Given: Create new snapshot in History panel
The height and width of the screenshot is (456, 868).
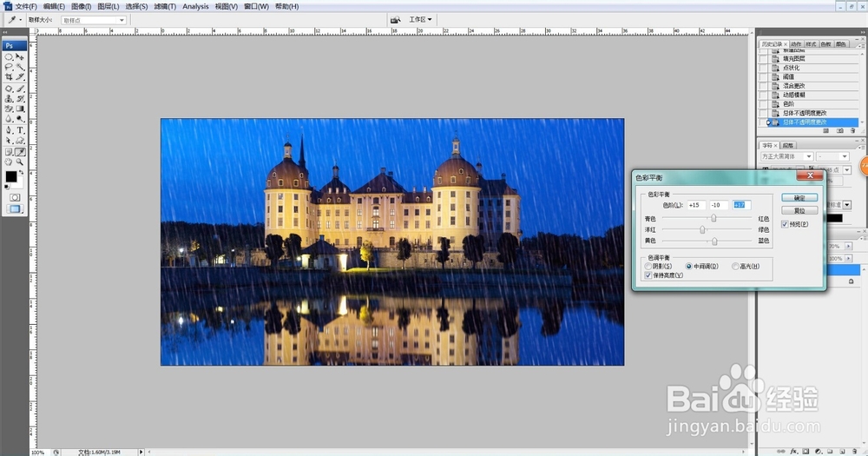Looking at the screenshot, I should point(840,131).
